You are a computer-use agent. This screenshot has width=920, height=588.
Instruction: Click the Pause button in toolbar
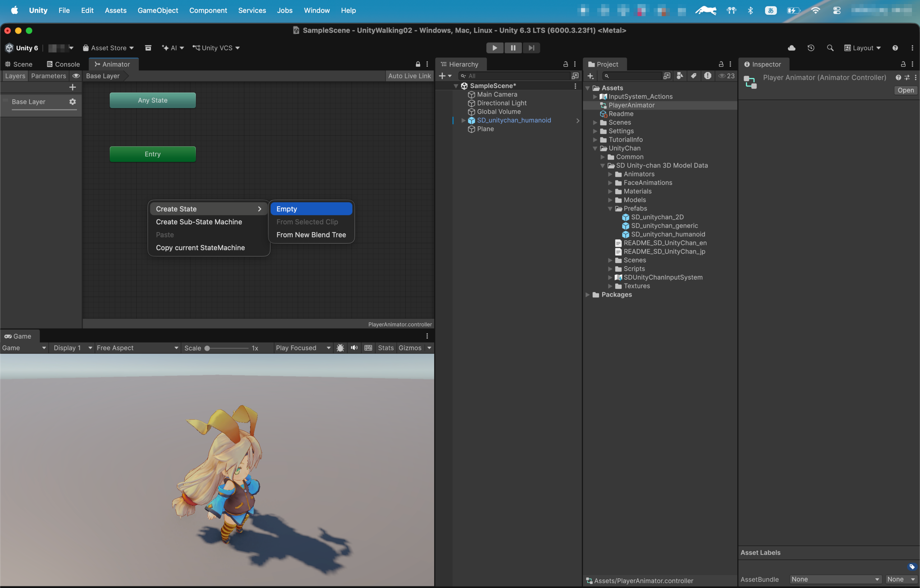[513, 48]
